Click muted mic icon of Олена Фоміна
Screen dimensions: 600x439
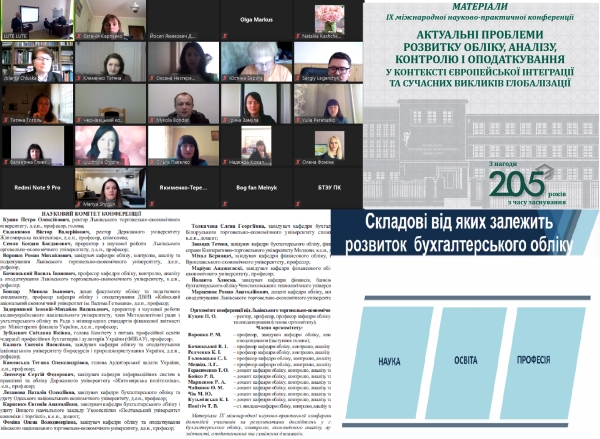point(298,162)
